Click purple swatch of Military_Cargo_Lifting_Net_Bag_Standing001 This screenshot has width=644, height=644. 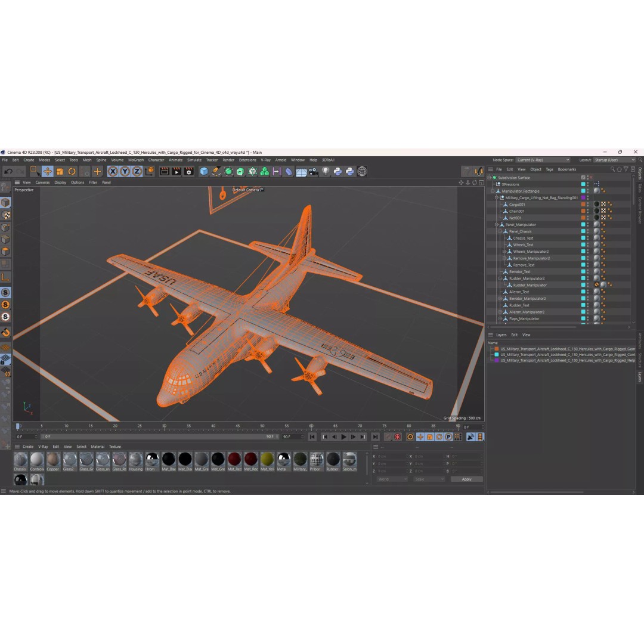tap(583, 197)
